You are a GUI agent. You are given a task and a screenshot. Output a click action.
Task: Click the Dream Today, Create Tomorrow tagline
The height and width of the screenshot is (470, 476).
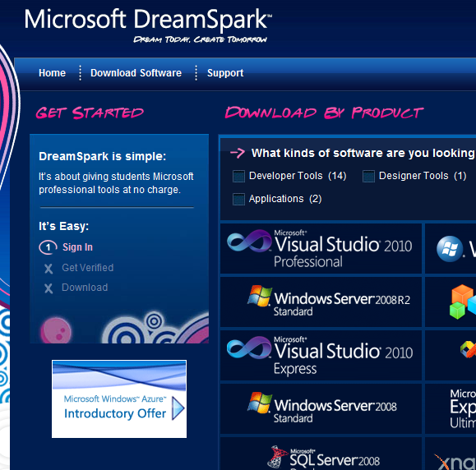pyautogui.click(x=201, y=39)
